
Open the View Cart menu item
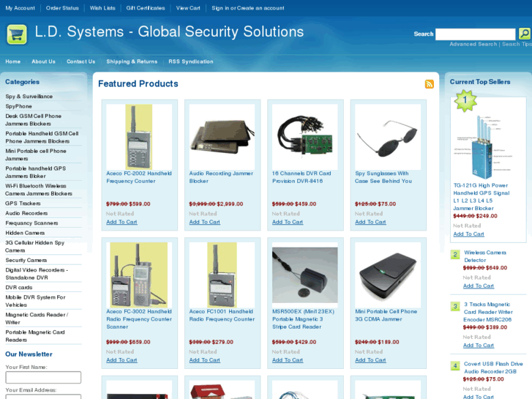(188, 8)
